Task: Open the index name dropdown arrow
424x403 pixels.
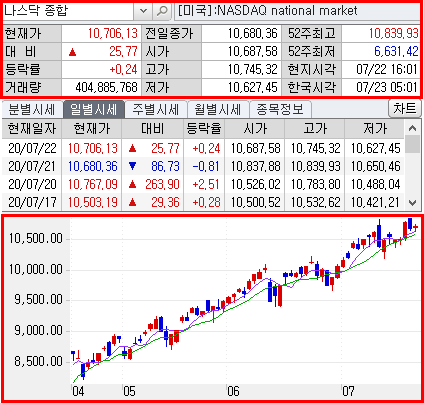Action: [x=143, y=11]
